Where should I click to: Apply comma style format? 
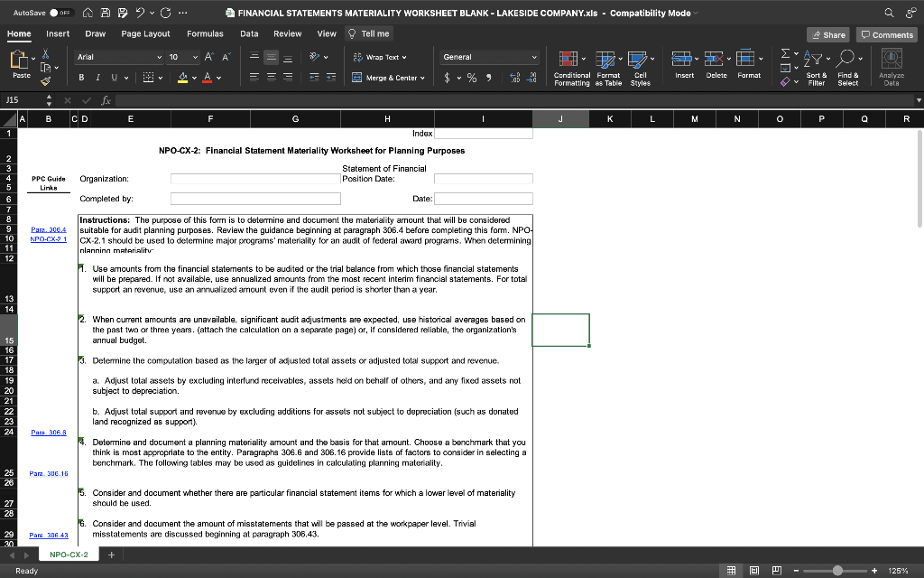pos(488,78)
